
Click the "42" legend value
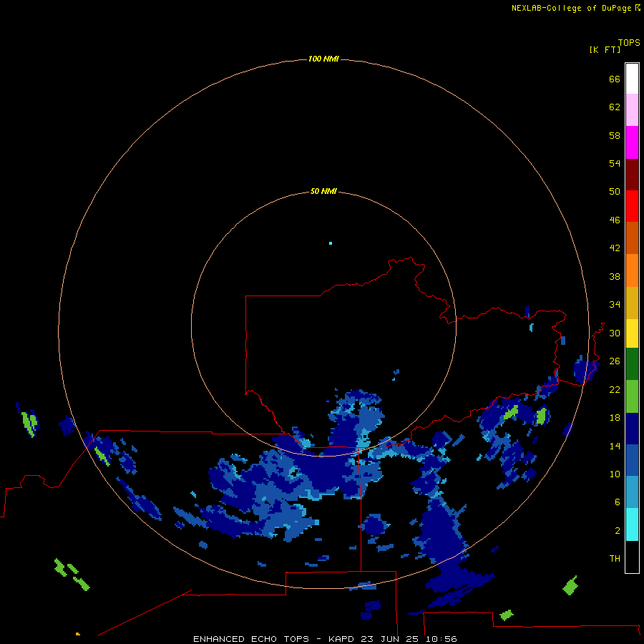pos(615,248)
